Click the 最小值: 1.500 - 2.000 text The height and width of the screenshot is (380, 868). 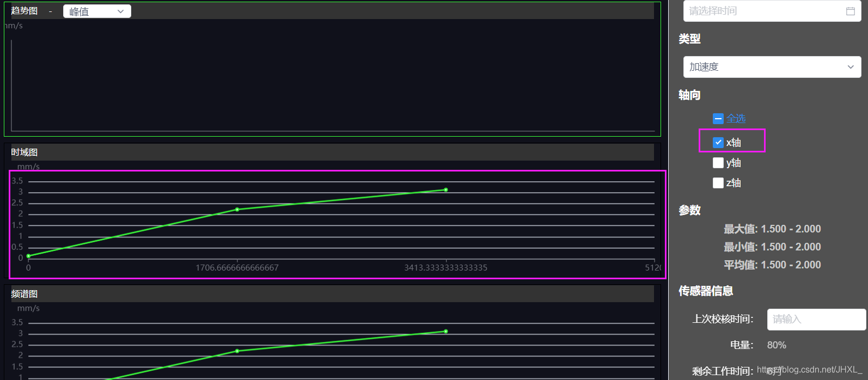tap(772, 247)
